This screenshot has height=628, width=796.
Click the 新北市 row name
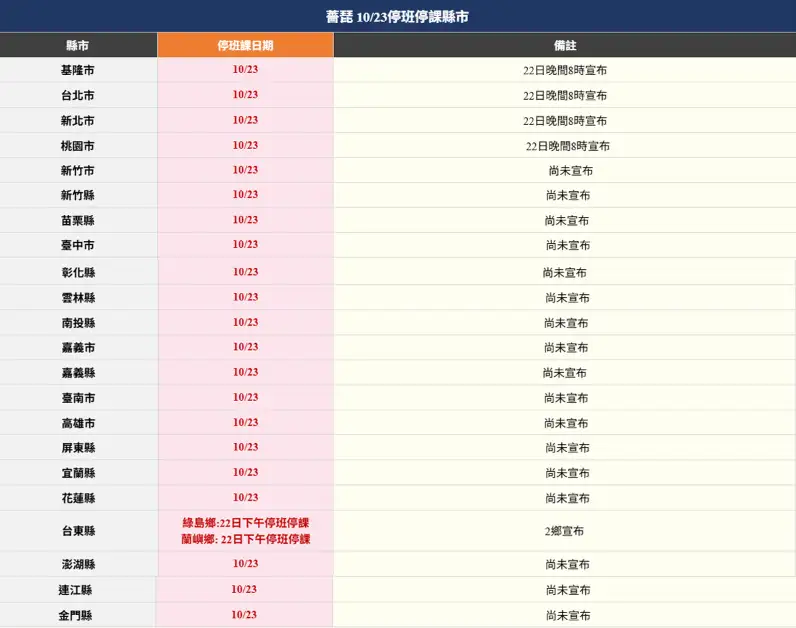[x=78, y=121]
